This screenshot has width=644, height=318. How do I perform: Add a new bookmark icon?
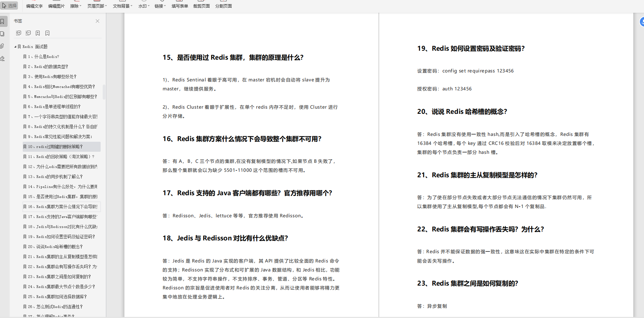coord(38,33)
